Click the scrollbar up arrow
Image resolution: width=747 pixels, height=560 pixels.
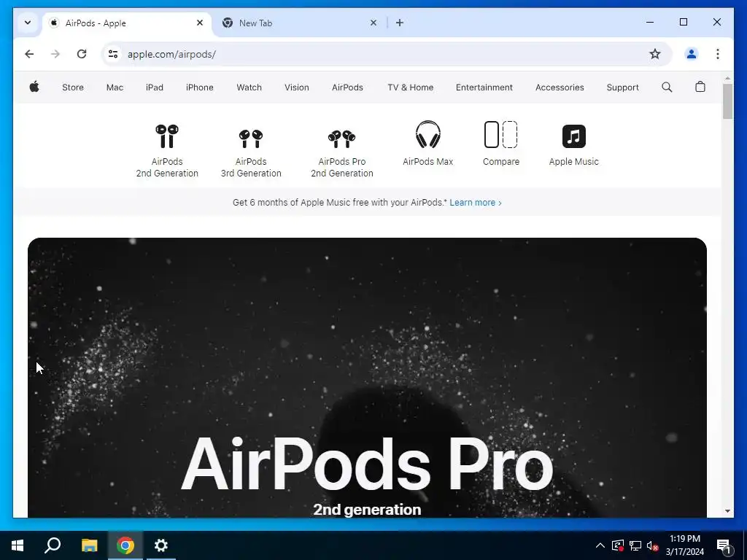coord(727,78)
